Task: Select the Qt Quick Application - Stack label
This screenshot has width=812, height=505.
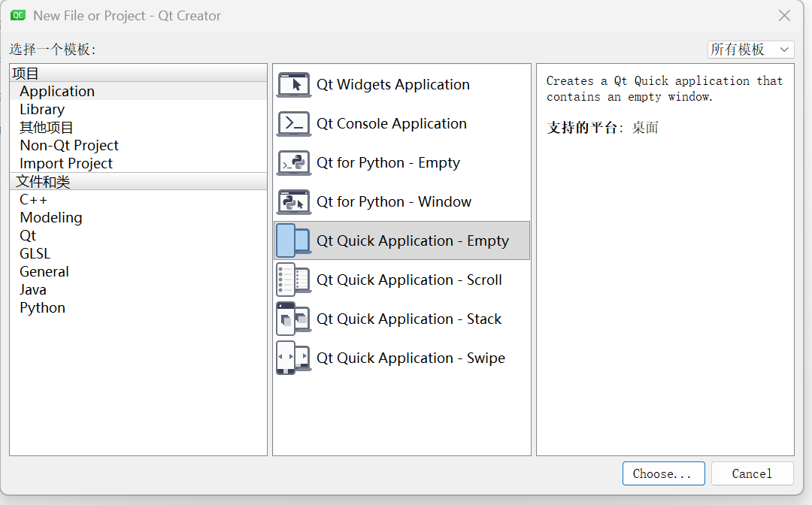Action: (409, 319)
